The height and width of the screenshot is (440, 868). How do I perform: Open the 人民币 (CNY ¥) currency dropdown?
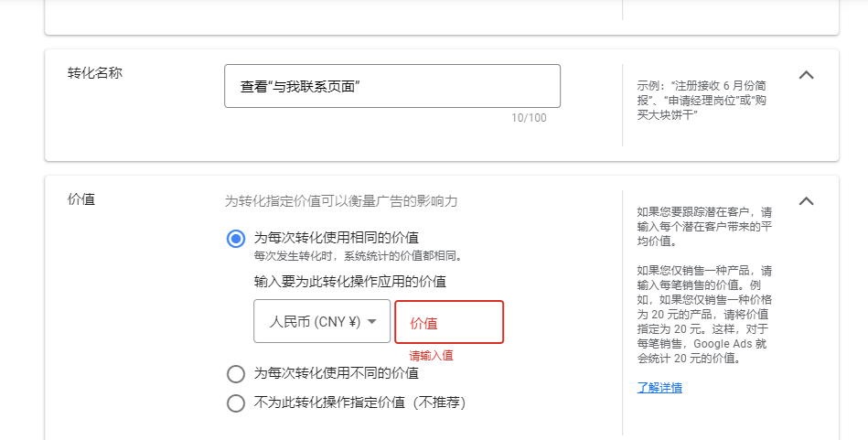[322, 322]
